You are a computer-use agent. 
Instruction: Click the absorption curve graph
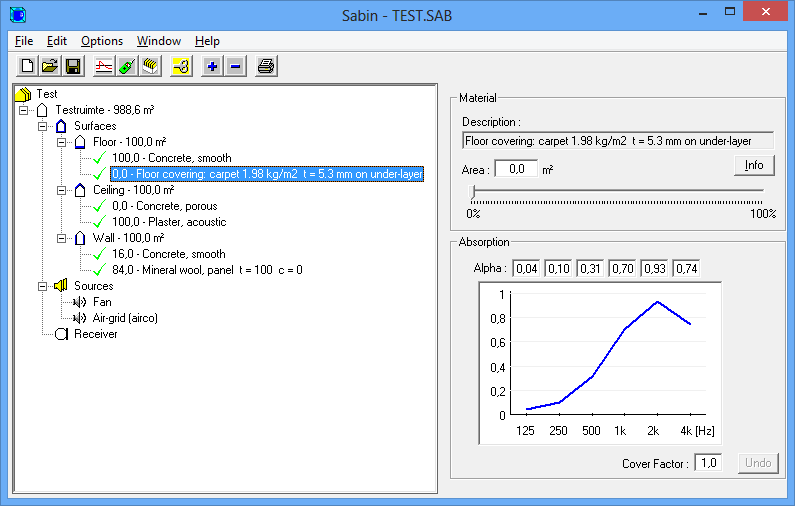pos(600,363)
